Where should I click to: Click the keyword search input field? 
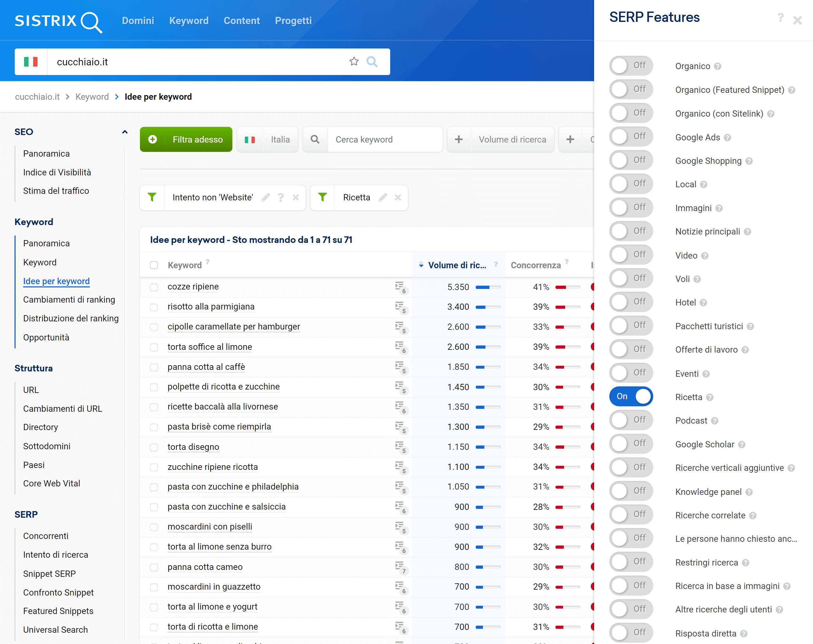pyautogui.click(x=383, y=139)
